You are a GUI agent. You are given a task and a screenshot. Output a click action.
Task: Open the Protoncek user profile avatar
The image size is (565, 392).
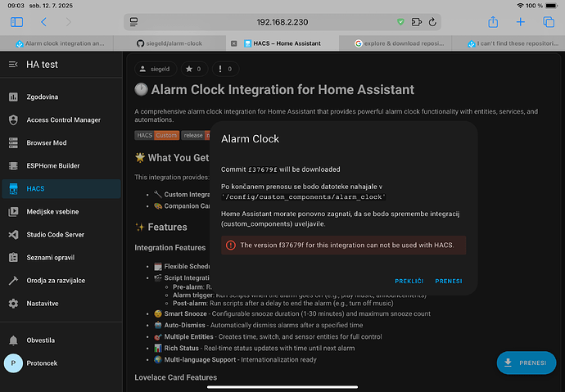(13, 363)
